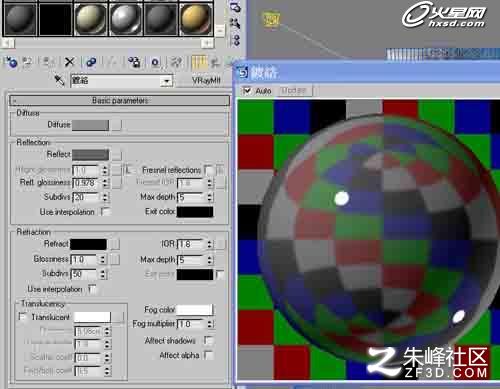This screenshot has height=389, width=500.
Task: Click the refraction IOR input field
Action: click(x=189, y=244)
